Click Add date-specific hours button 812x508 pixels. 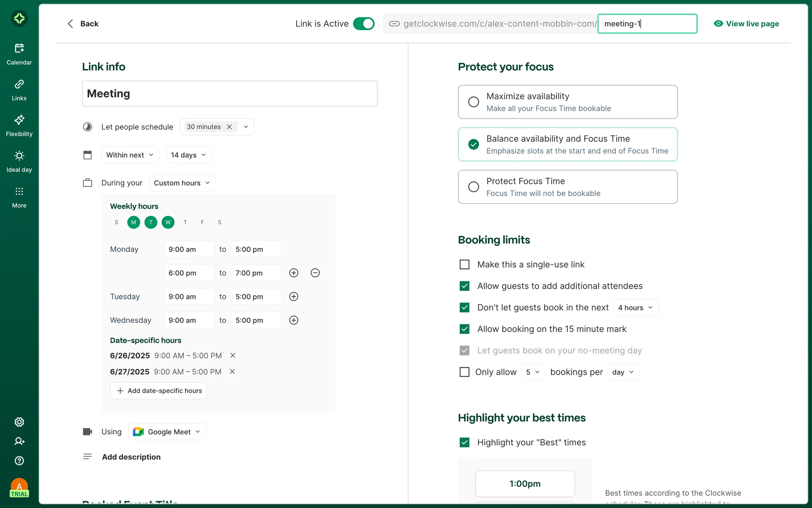click(x=159, y=391)
